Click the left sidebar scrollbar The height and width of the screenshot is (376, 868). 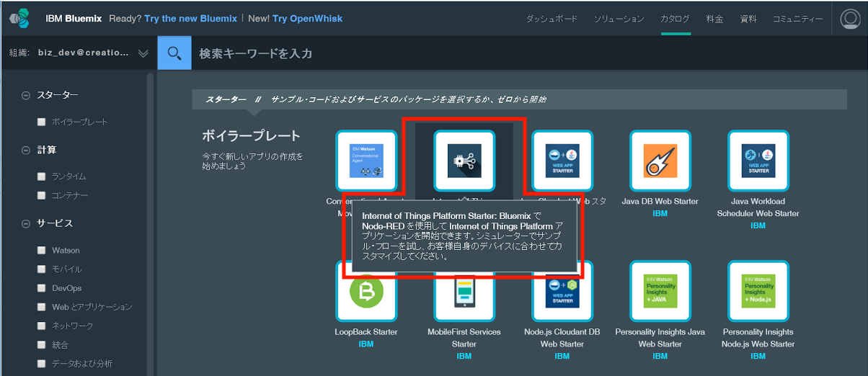(x=151, y=223)
